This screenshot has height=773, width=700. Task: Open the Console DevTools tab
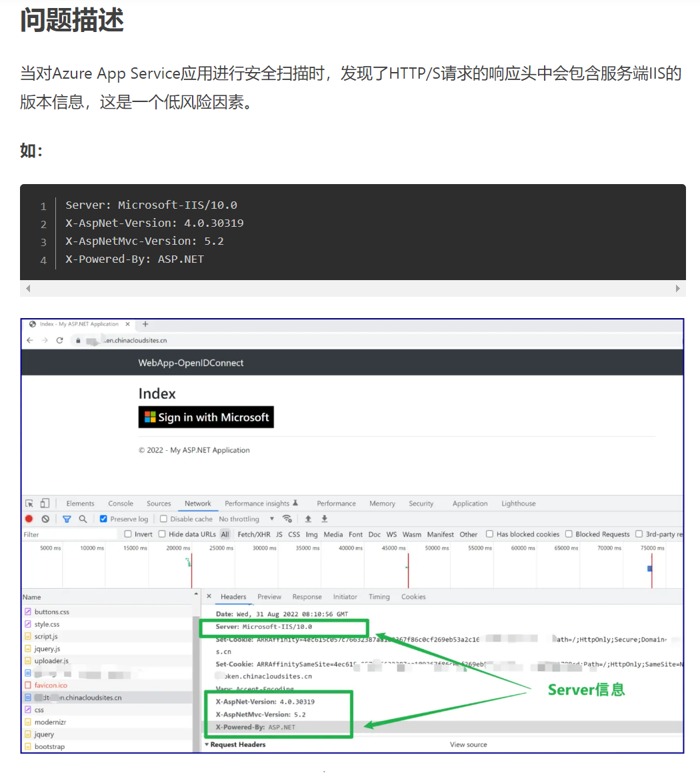click(x=121, y=504)
